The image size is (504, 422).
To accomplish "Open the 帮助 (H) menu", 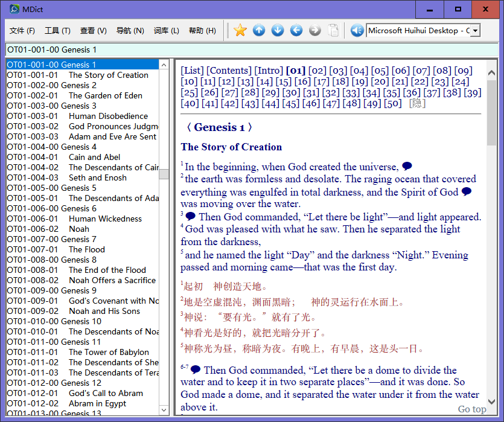I will (x=202, y=31).
